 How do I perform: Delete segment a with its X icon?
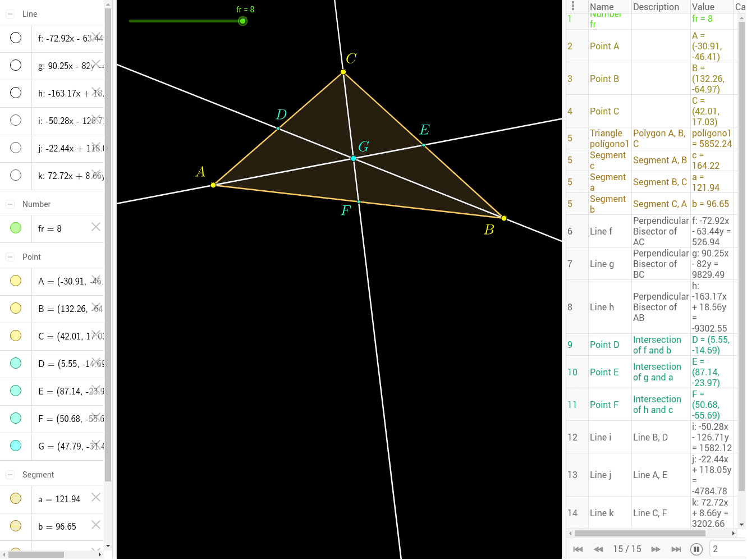click(x=96, y=497)
